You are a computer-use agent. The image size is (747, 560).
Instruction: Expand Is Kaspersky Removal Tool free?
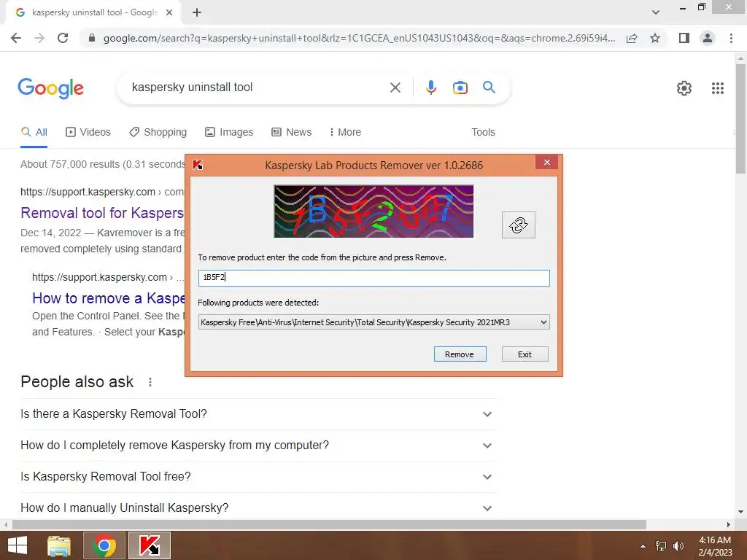[258, 477]
